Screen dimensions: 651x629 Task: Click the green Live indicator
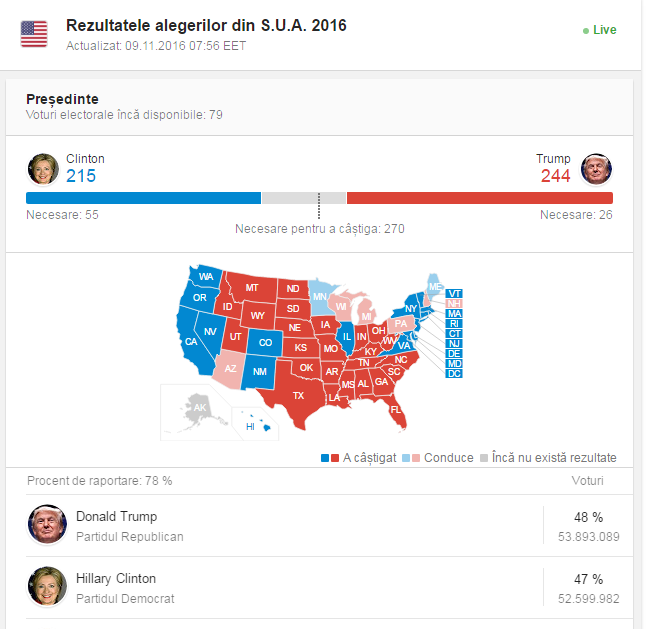600,30
